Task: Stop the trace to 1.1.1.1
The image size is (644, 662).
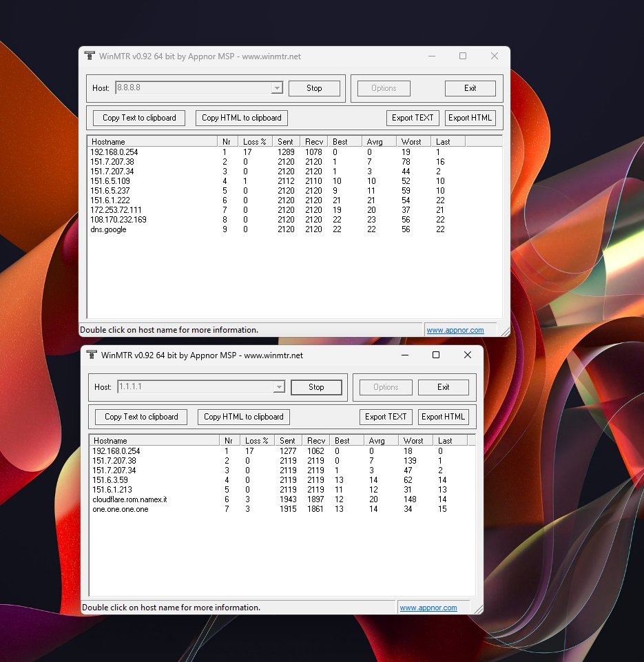Action: (316, 387)
